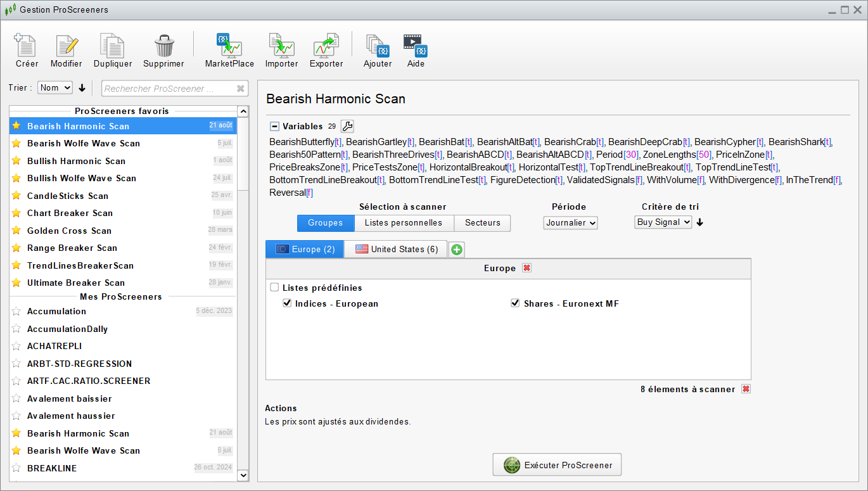Collapse the Variables section
Image resolution: width=868 pixels, height=491 pixels.
(274, 126)
